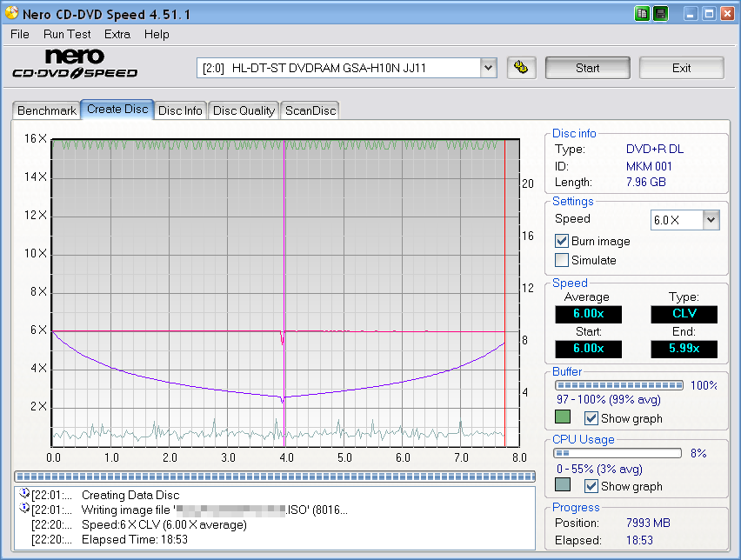Click the Buffer level progress bar

click(619, 385)
